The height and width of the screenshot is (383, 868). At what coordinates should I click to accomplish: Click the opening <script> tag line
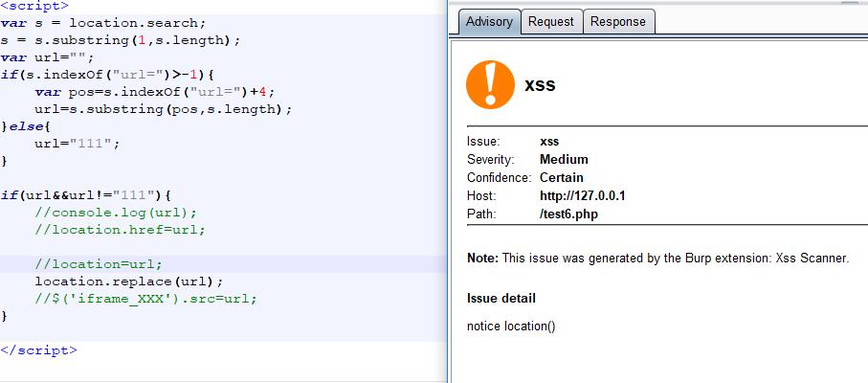click(34, 6)
